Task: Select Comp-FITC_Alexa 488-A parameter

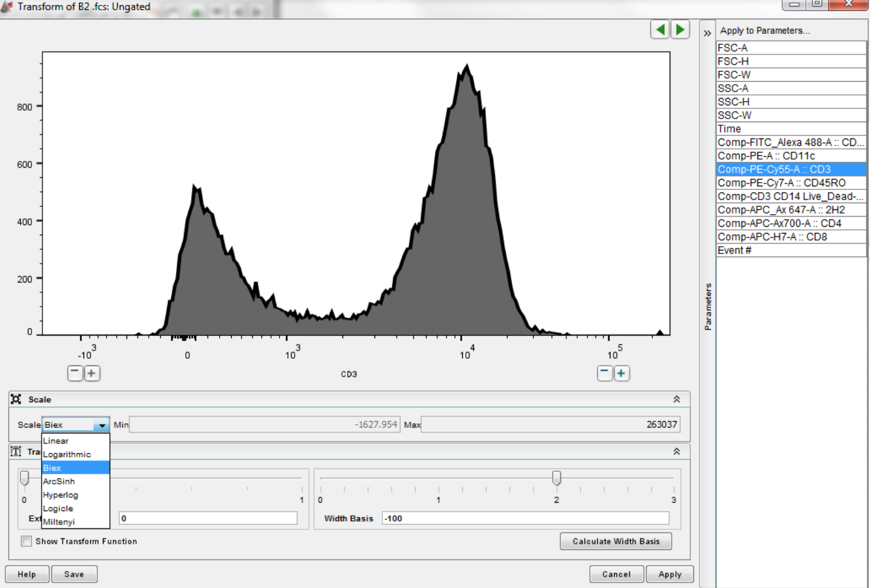Action: pos(791,142)
